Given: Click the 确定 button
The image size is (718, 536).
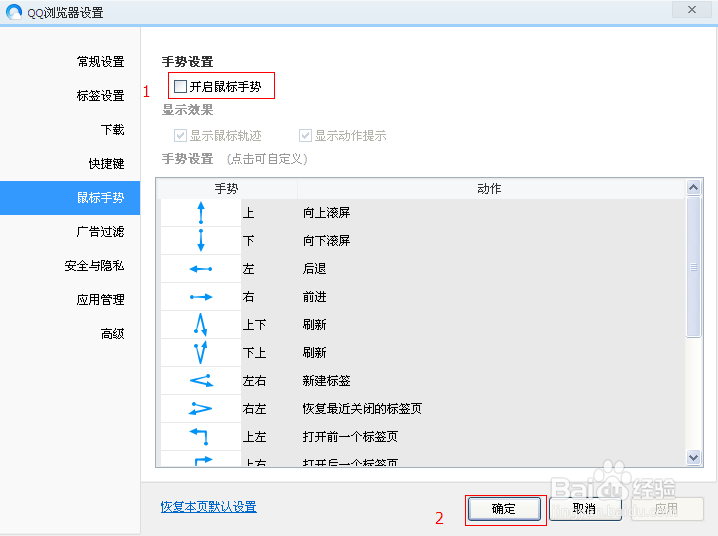Looking at the screenshot, I should point(504,509).
